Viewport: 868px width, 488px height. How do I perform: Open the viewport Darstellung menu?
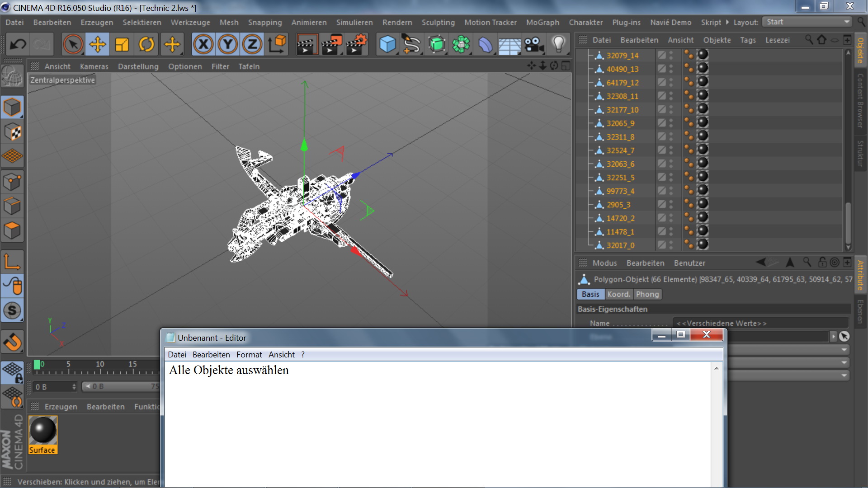tap(138, 66)
